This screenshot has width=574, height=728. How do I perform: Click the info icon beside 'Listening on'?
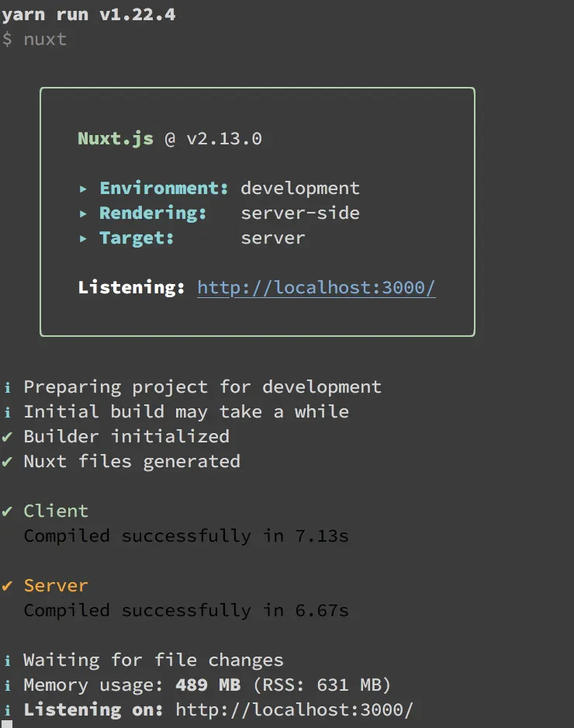click(x=7, y=709)
